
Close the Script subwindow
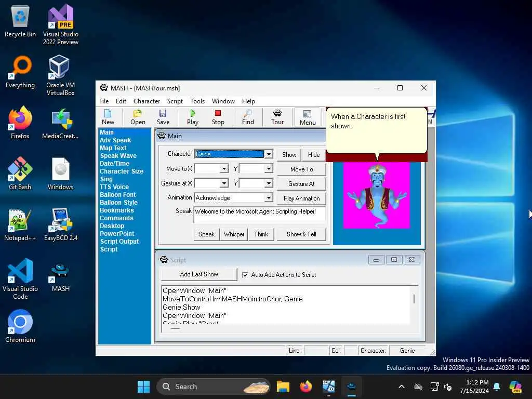(411, 260)
